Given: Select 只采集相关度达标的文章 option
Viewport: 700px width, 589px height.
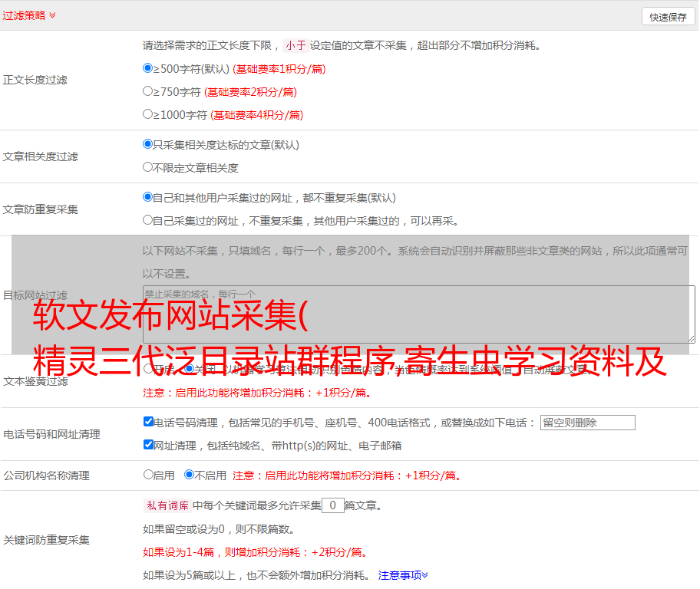Looking at the screenshot, I should 148,144.
